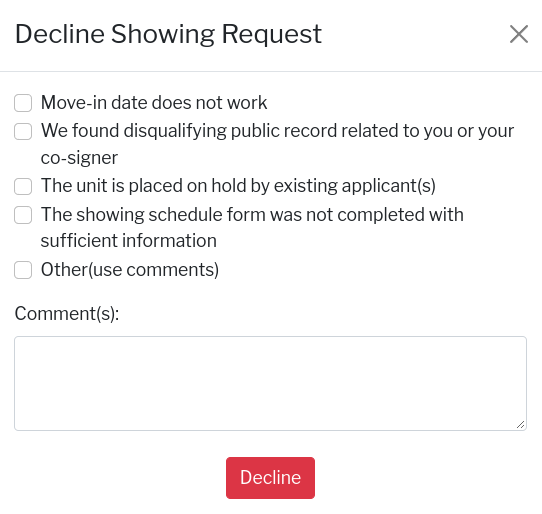Select the showing schedule form incomplete checkbox

(x=23, y=215)
